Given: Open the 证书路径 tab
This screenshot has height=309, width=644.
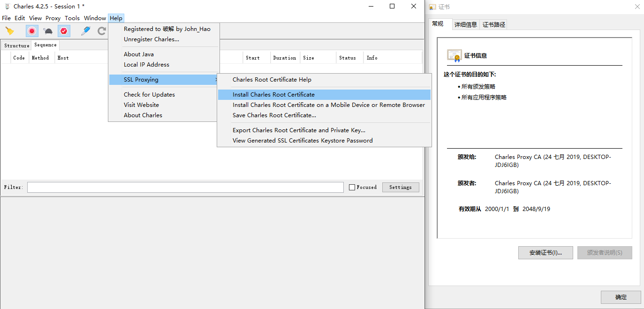Looking at the screenshot, I should pos(494,24).
